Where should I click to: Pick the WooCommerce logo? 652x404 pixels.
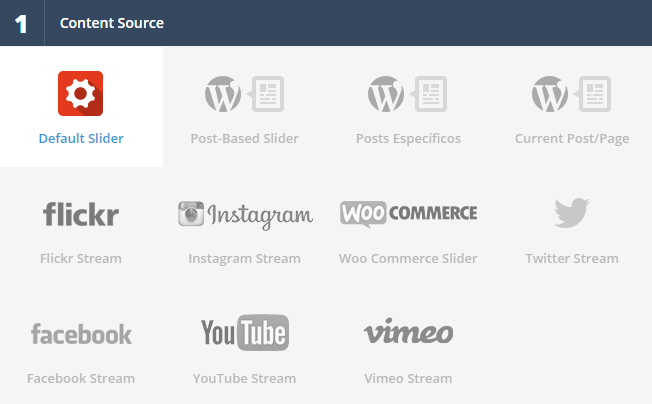click(x=408, y=214)
